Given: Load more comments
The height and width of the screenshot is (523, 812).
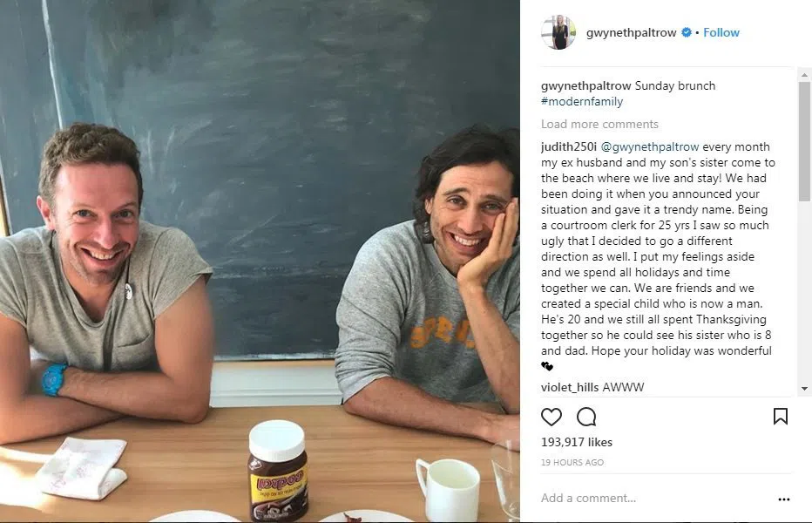Looking at the screenshot, I should pos(599,124).
